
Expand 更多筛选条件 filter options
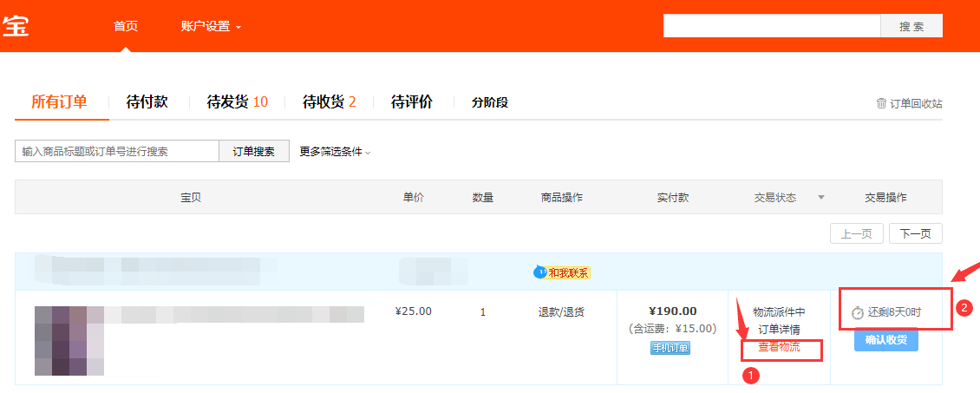click(x=335, y=151)
